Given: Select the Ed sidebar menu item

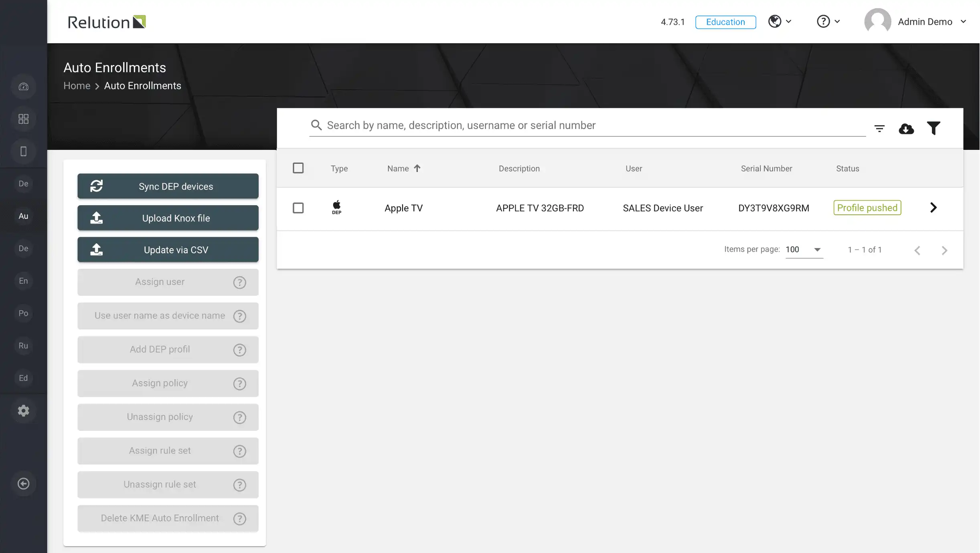Looking at the screenshot, I should click(x=23, y=378).
